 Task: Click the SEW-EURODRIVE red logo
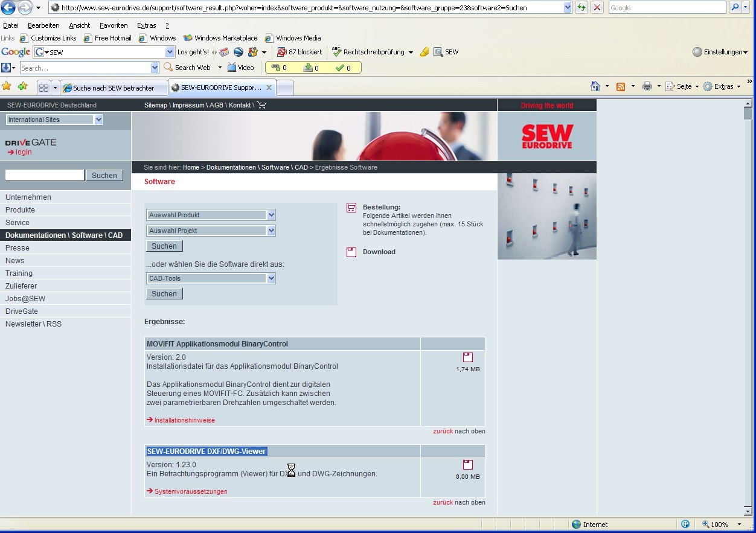click(x=547, y=136)
